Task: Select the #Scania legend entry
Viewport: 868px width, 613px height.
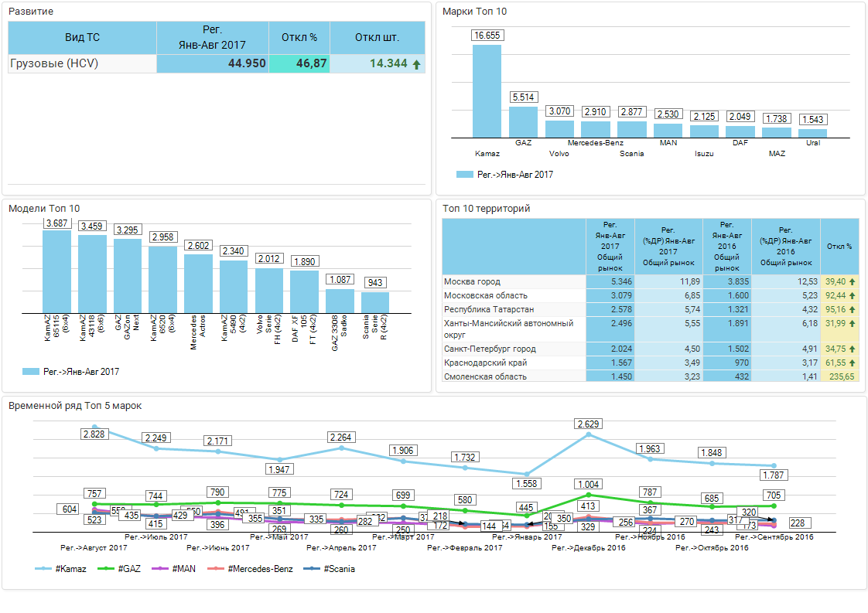Action: coord(330,569)
